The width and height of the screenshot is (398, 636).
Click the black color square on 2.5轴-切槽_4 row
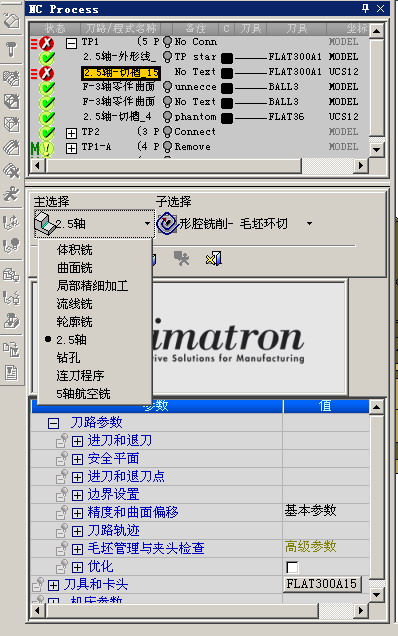(x=227, y=118)
